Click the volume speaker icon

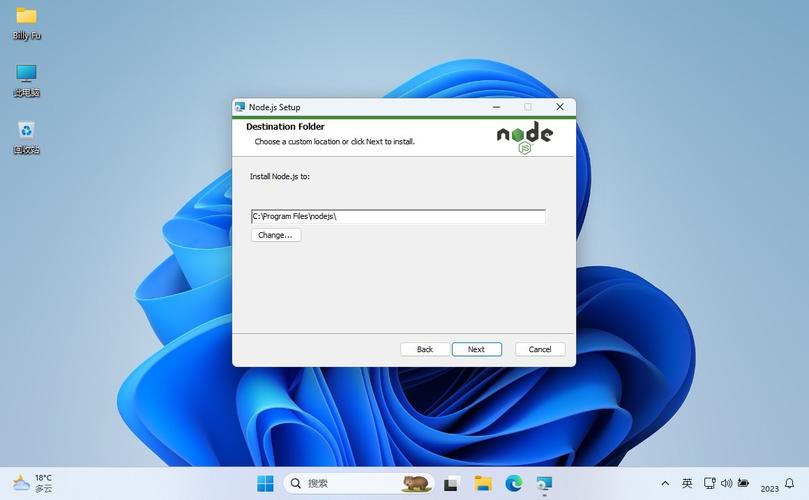tap(726, 483)
